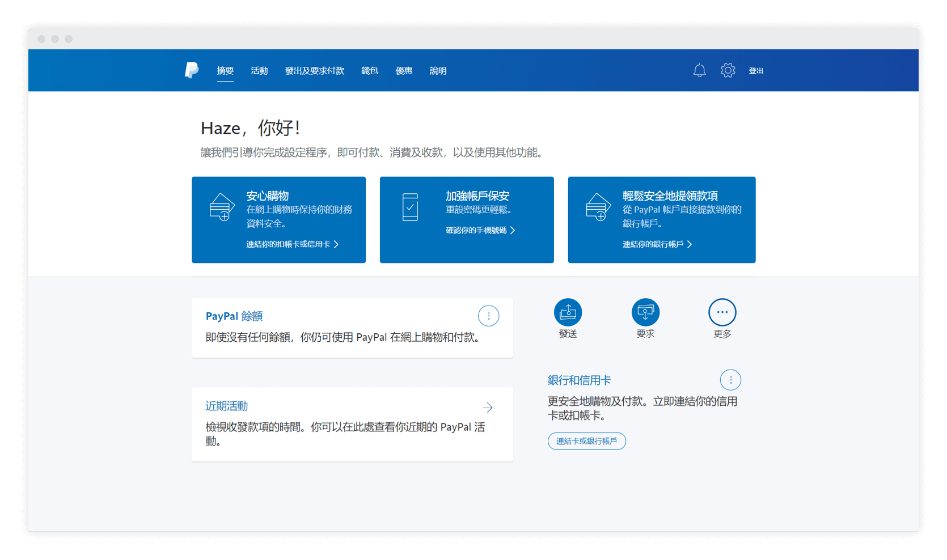Click the 發送 send money icon
Viewport: 947px width, 560px height.
[568, 312]
